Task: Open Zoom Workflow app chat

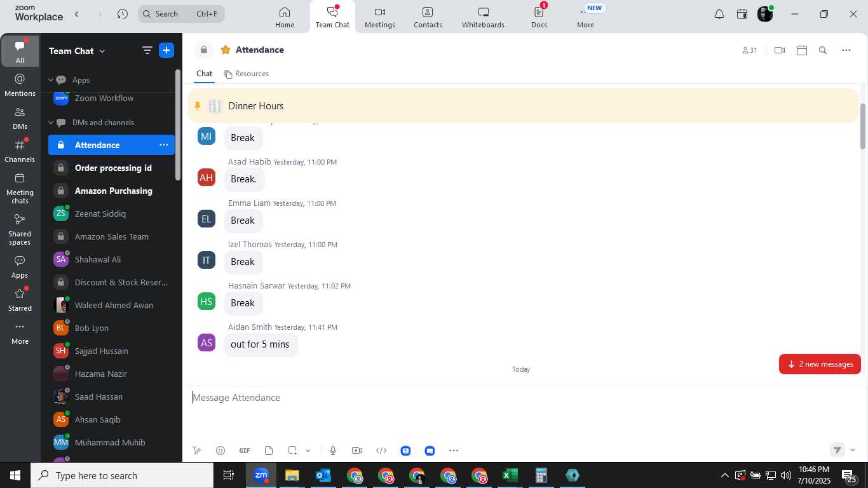Action: (x=111, y=98)
